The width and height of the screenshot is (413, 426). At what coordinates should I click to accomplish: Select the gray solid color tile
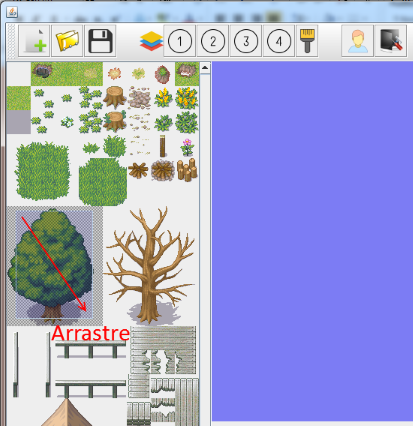pyautogui.click(x=19, y=122)
